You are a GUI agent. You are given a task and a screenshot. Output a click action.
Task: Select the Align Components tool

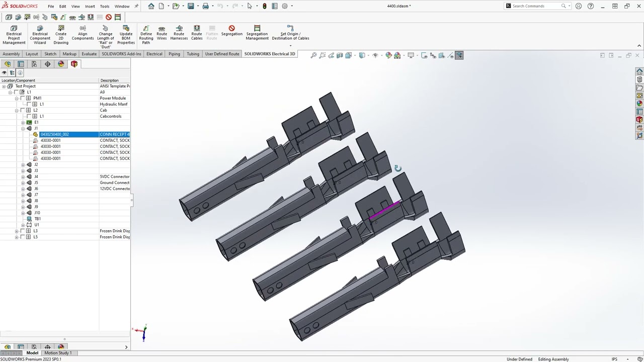(x=83, y=33)
